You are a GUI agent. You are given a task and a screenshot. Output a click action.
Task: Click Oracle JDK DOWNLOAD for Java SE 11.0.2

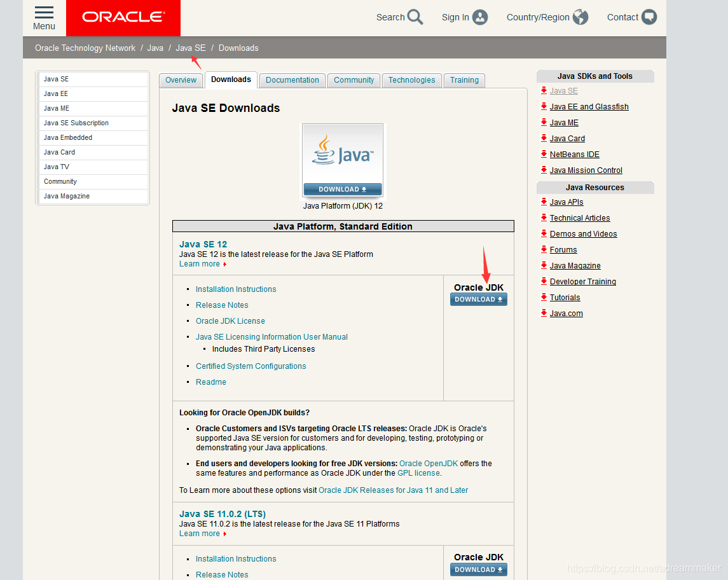[479, 569]
